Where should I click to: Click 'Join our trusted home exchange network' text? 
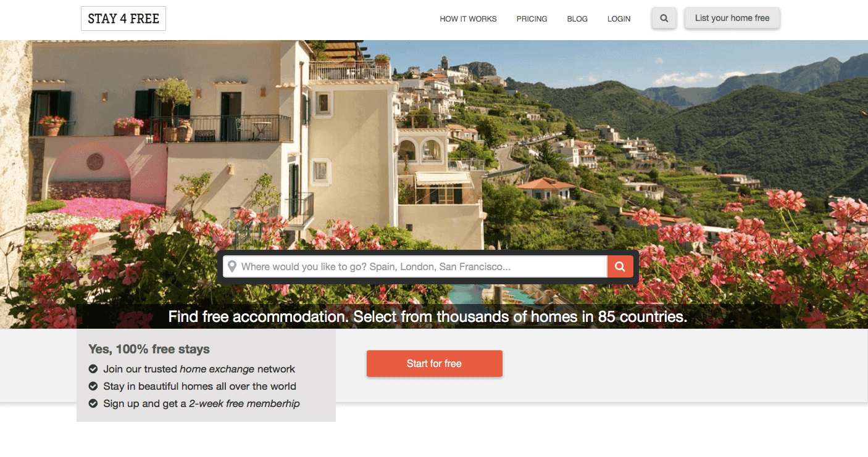point(199,369)
